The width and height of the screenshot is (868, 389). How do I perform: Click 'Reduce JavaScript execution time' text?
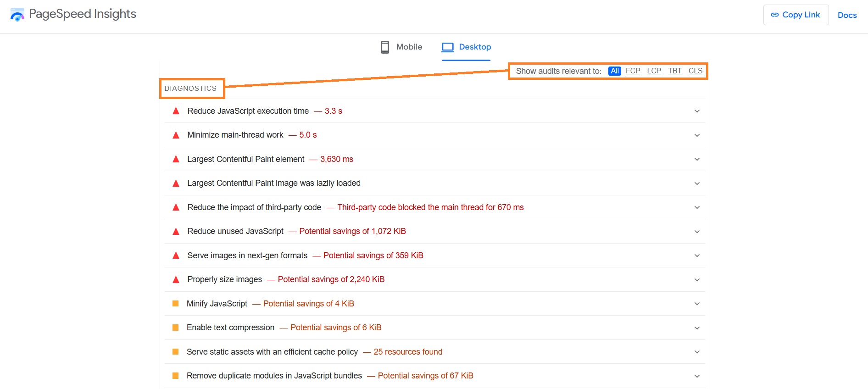pyautogui.click(x=248, y=111)
